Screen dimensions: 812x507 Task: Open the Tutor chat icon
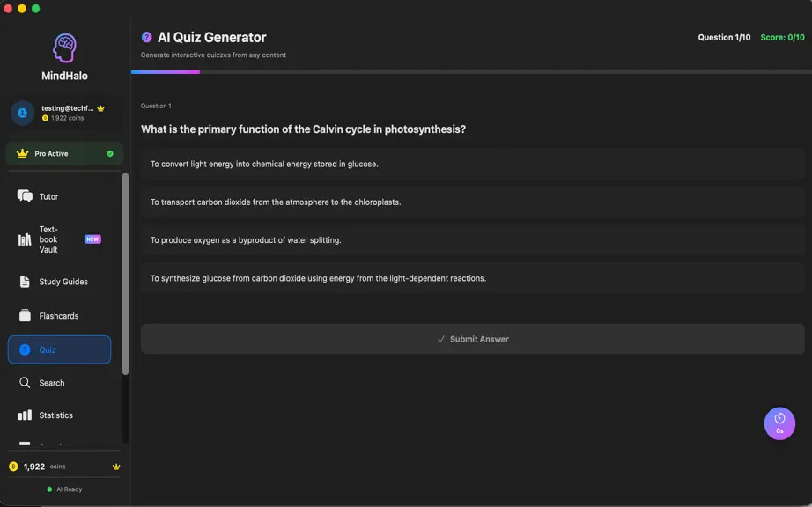pos(25,196)
